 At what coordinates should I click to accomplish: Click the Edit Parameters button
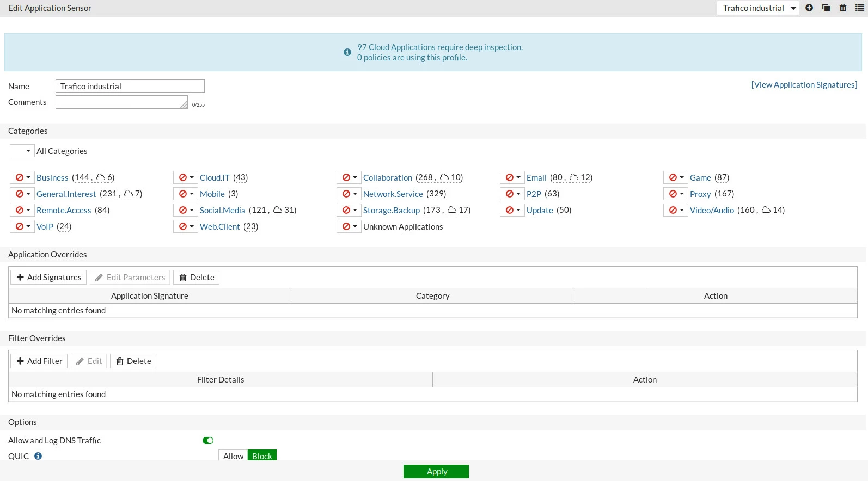[130, 277]
